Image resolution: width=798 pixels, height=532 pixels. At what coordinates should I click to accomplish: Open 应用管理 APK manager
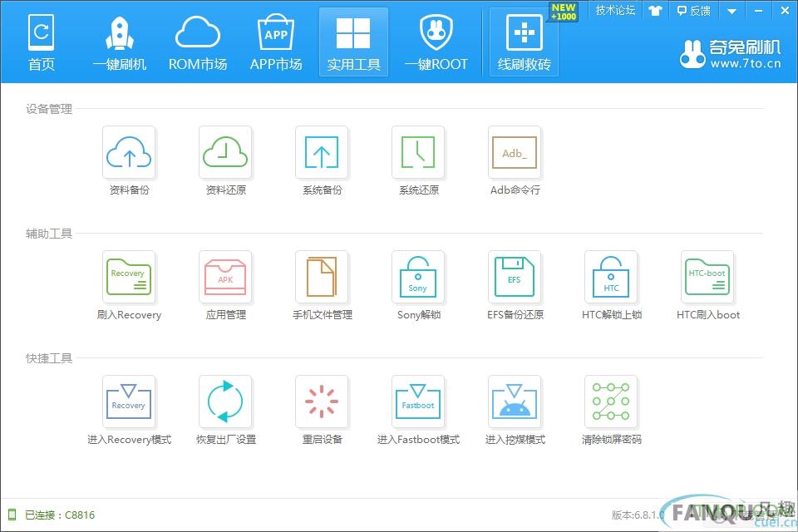coord(225,278)
